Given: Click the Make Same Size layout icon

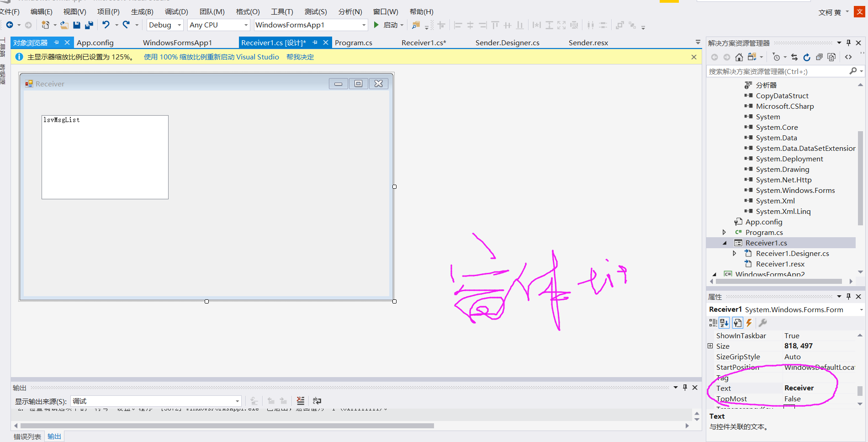Looking at the screenshot, I should (561, 25).
